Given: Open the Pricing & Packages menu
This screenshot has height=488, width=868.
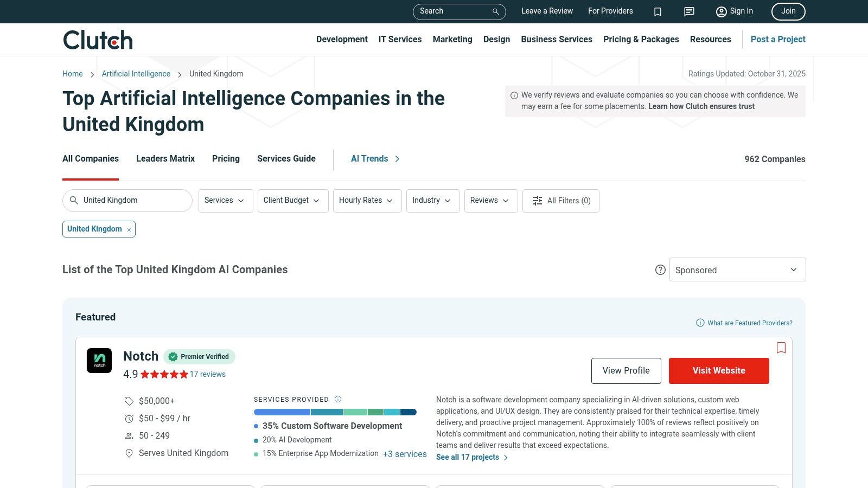Looking at the screenshot, I should pyautogui.click(x=641, y=39).
